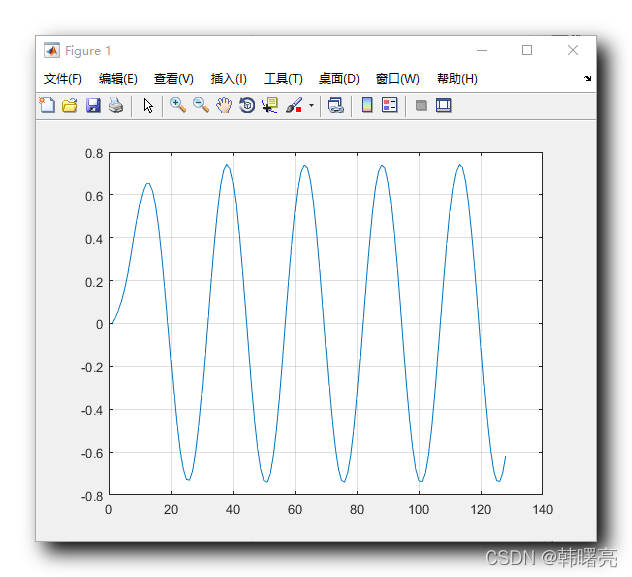Click the dock figure arrow icon
Image resolution: width=632 pixels, height=577 pixels.
coord(588,78)
